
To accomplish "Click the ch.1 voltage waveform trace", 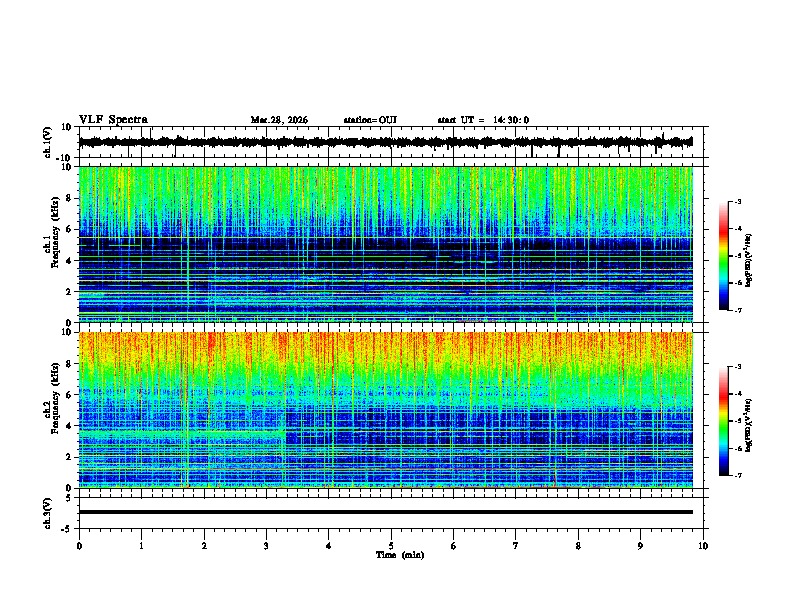I will coord(385,142).
